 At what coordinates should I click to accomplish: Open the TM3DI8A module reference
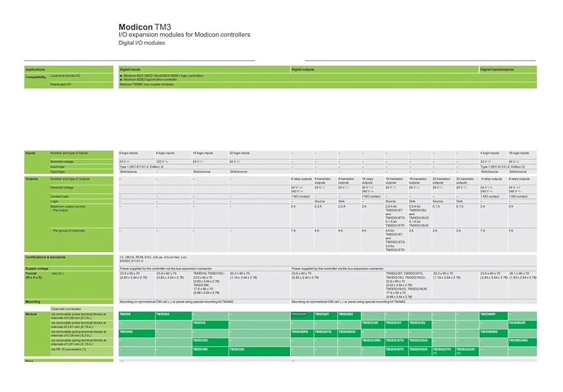163,314
